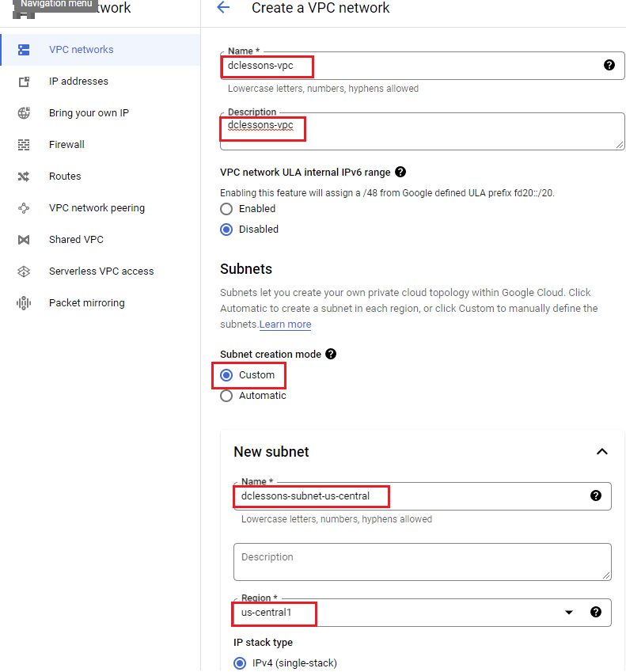The height and width of the screenshot is (672, 626).
Task: Open help for the subnet Name field
Action: (x=596, y=495)
